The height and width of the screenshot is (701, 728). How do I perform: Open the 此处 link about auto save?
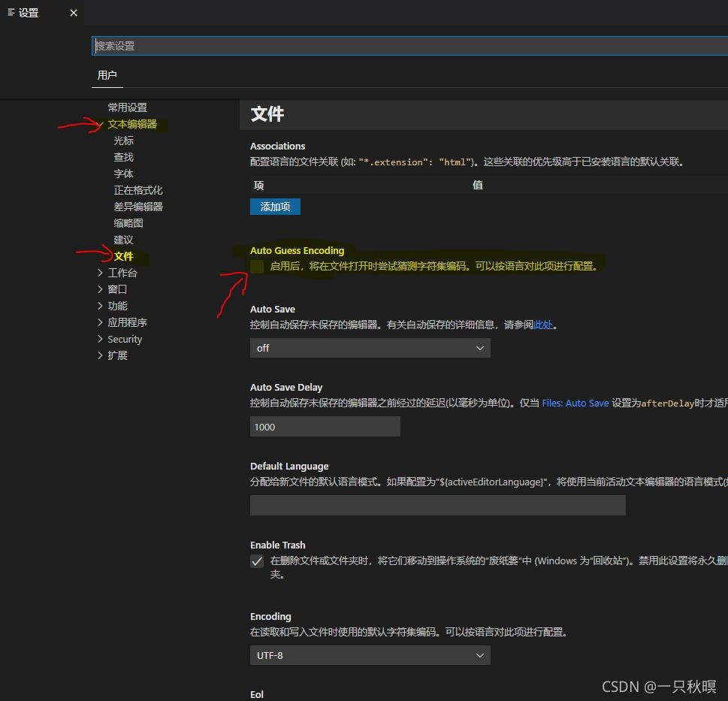(543, 325)
